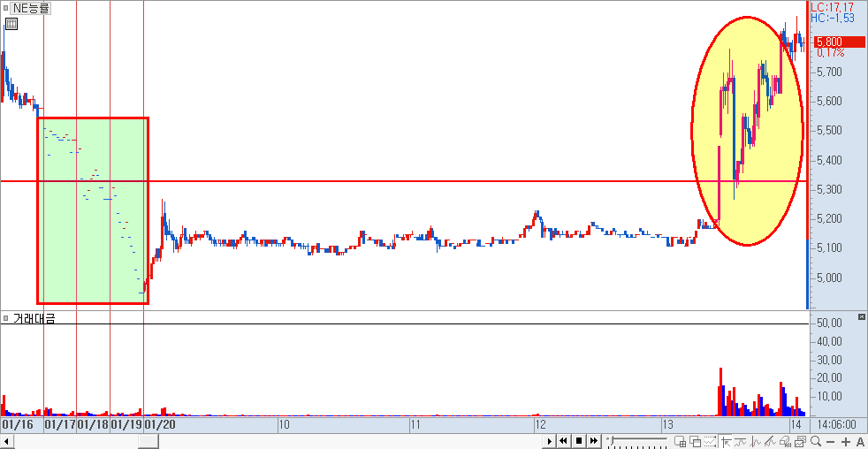Click the 5,000 price axis value

click(x=829, y=278)
